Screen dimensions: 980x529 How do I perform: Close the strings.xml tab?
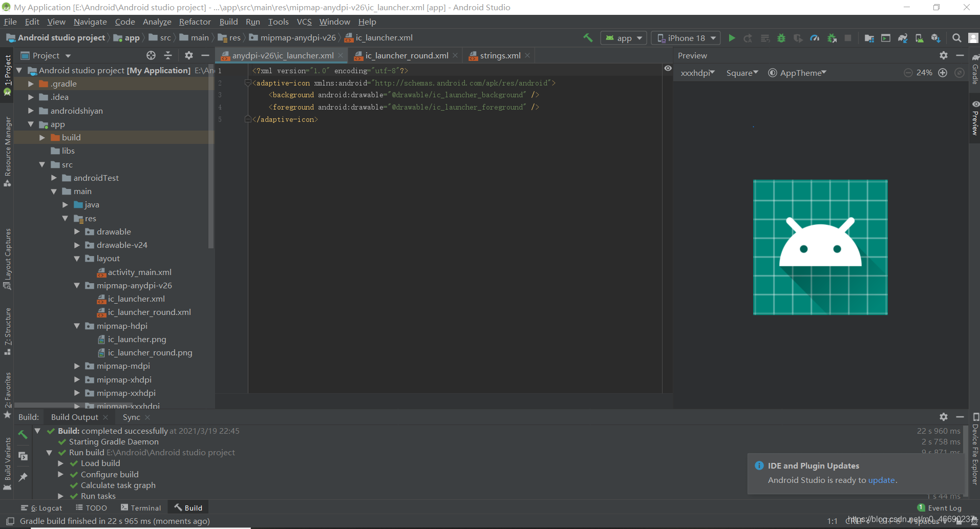click(x=527, y=55)
